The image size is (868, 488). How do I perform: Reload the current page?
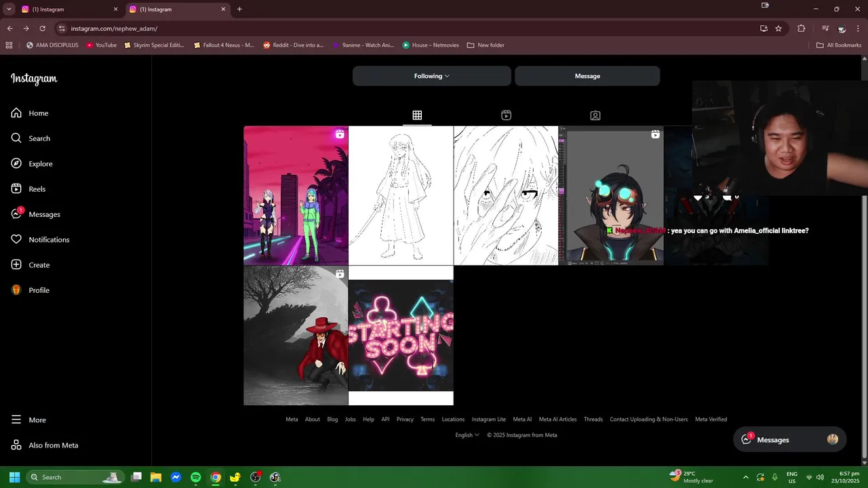coord(42,28)
